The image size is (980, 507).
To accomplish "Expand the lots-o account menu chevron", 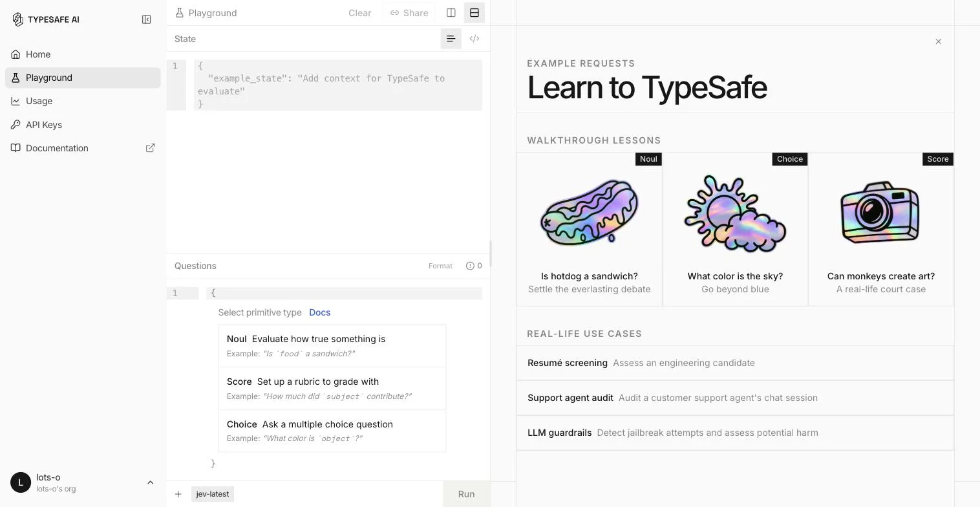I will [150, 482].
